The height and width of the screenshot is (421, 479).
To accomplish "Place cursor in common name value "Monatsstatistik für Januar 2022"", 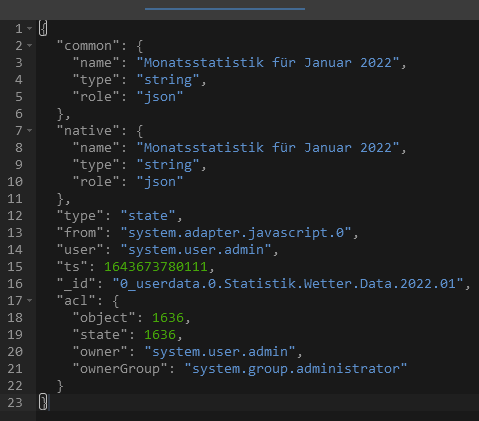I will 268,63.
